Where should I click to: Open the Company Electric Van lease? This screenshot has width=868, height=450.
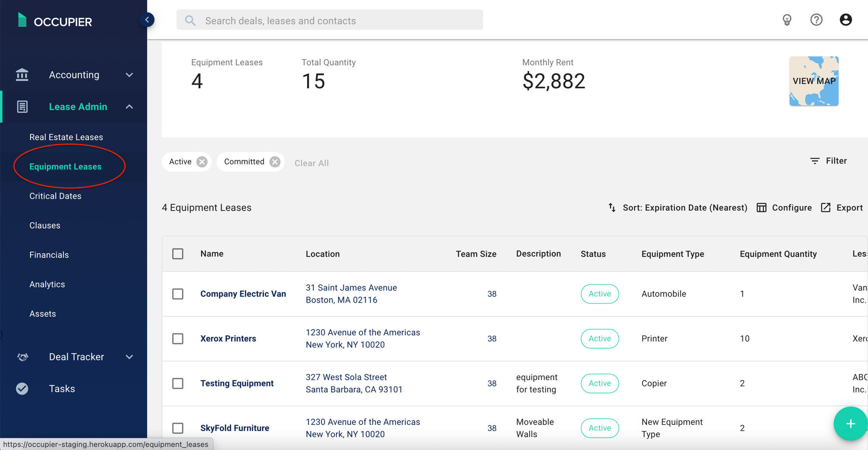tap(243, 294)
